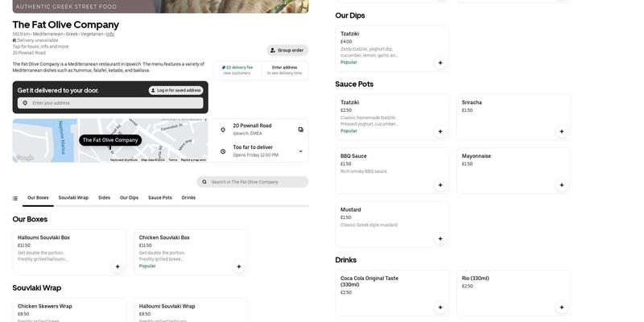Add Mustard sauce pot via plus icon
This screenshot has width=644, height=322.
(440, 238)
